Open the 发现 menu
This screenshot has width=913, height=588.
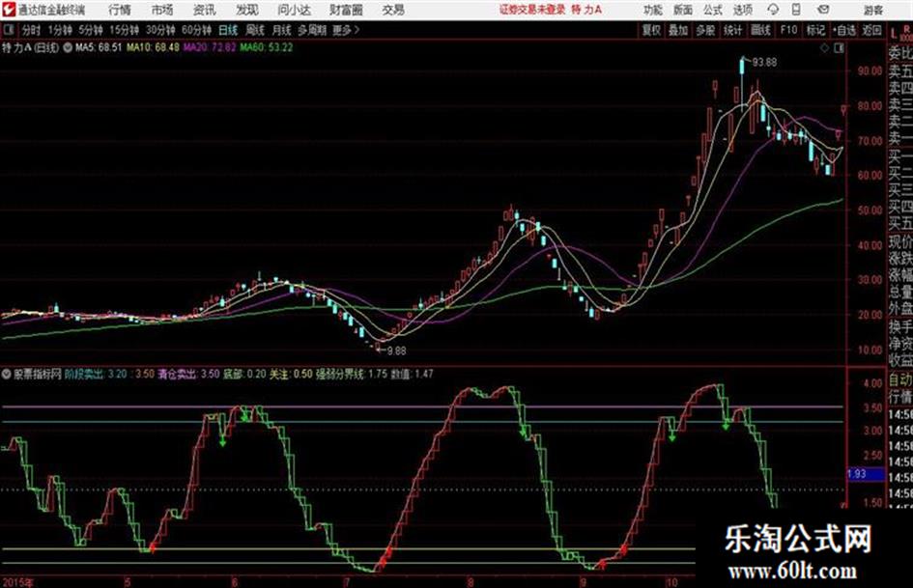click(247, 10)
